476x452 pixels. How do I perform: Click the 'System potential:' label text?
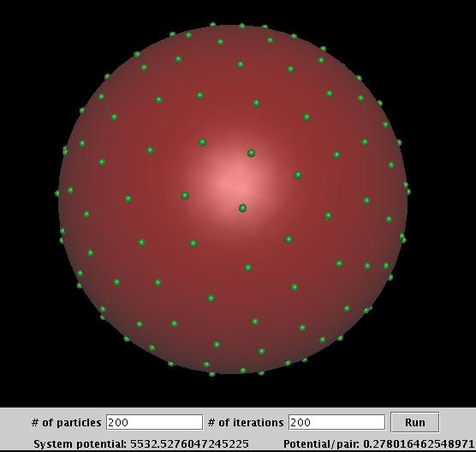tap(80, 444)
